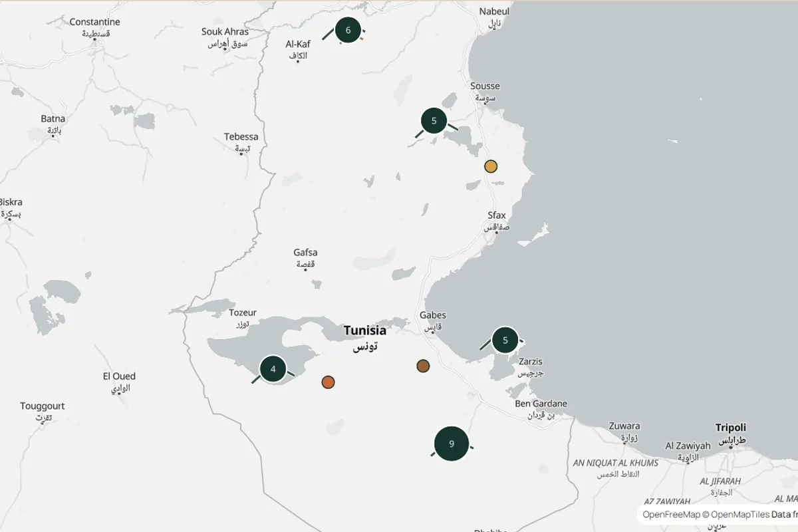798x532 pixels.
Task: Click the Ben Gardane city label
Action: click(541, 409)
